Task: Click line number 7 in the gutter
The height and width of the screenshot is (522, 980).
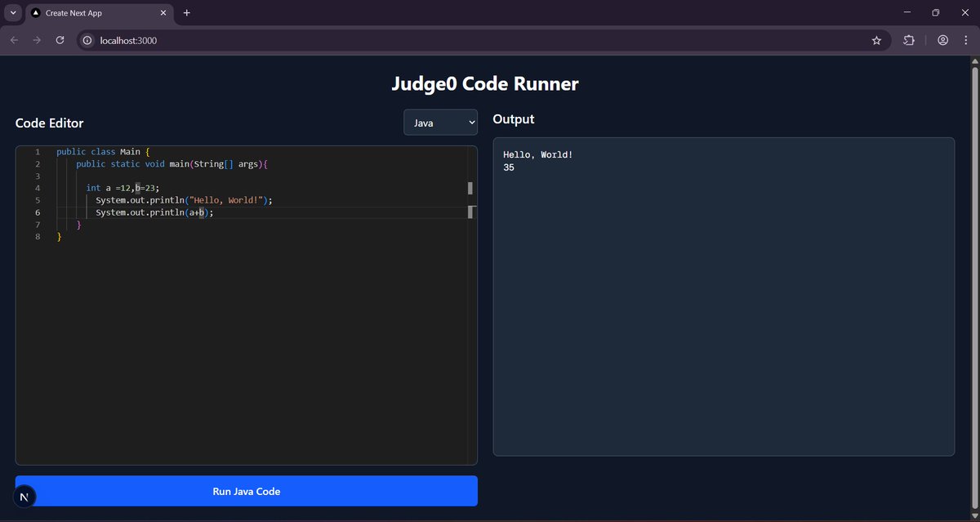Action: pyautogui.click(x=38, y=224)
